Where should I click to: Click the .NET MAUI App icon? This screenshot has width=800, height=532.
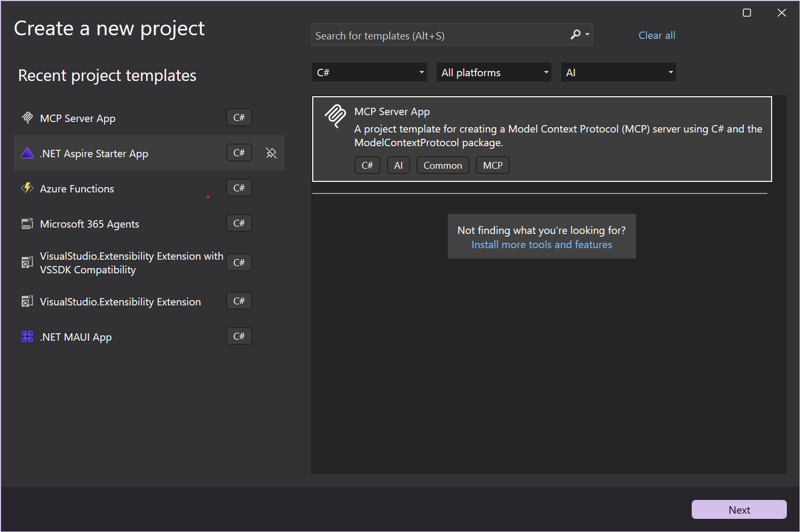tap(27, 336)
